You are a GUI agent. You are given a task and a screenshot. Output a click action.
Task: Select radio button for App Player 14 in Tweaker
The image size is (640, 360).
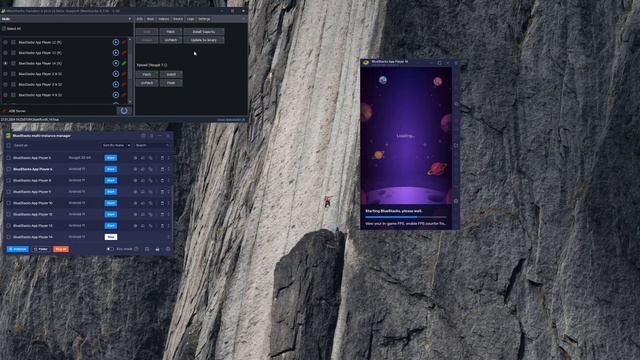[x=5, y=63]
